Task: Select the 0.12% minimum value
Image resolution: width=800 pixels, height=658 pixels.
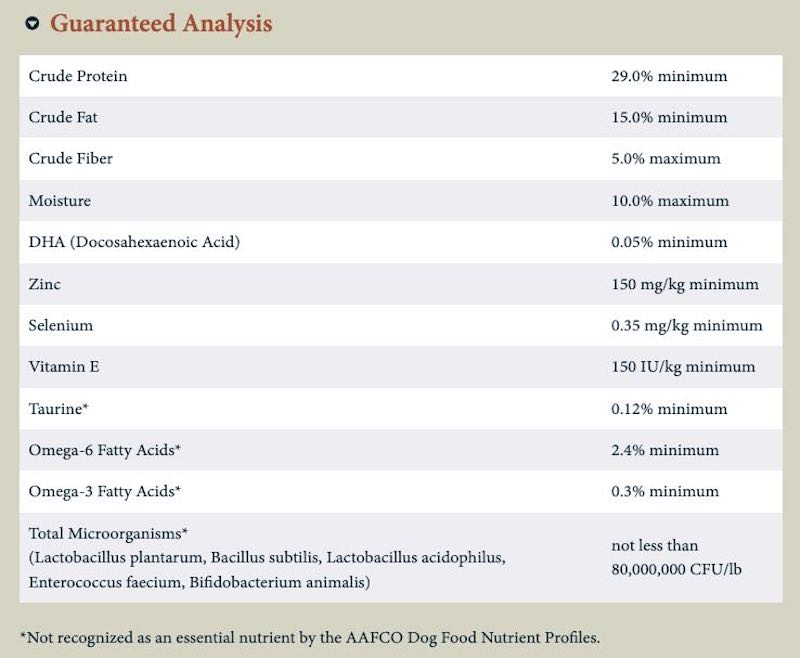Action: [669, 409]
